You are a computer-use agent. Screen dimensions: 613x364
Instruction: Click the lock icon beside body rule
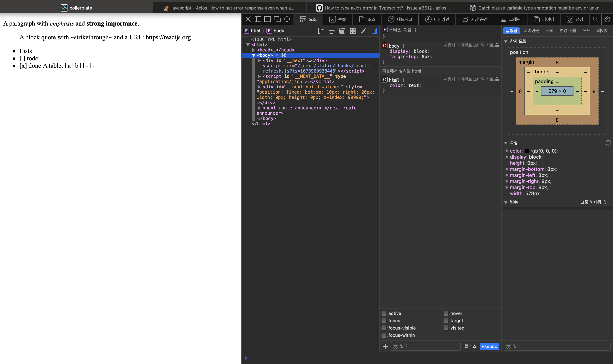point(497,45)
